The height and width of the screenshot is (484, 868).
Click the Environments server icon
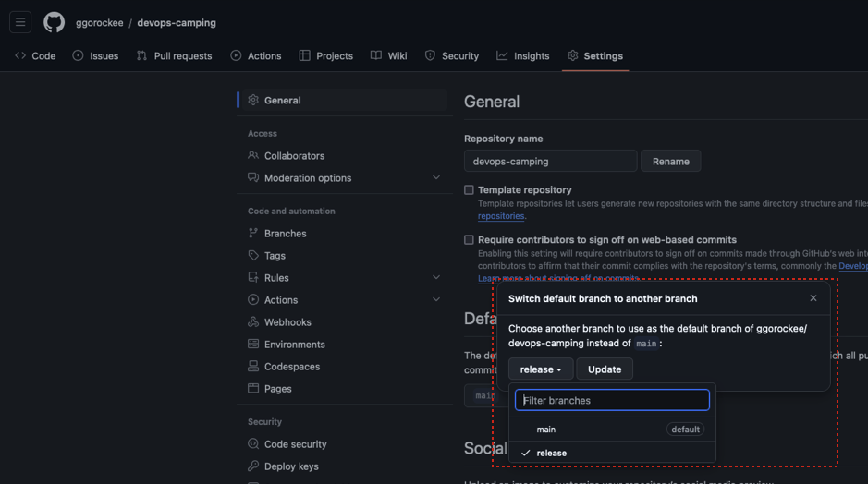(x=253, y=344)
